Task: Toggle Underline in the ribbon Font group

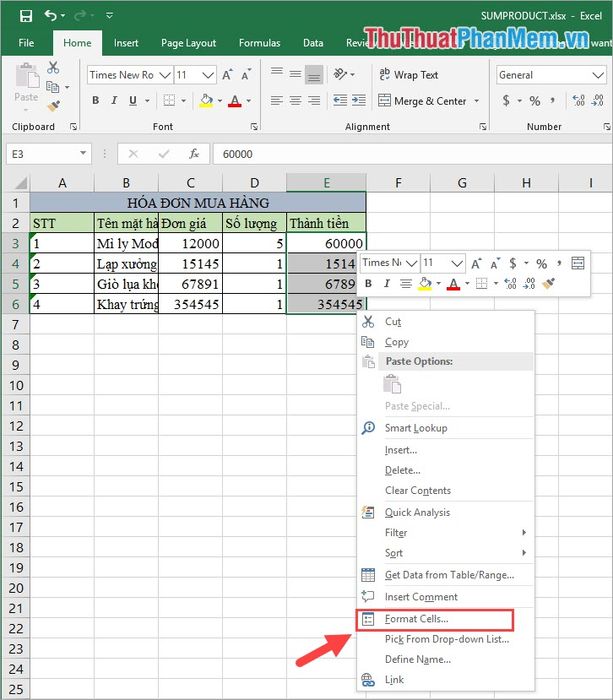Action: click(x=133, y=100)
